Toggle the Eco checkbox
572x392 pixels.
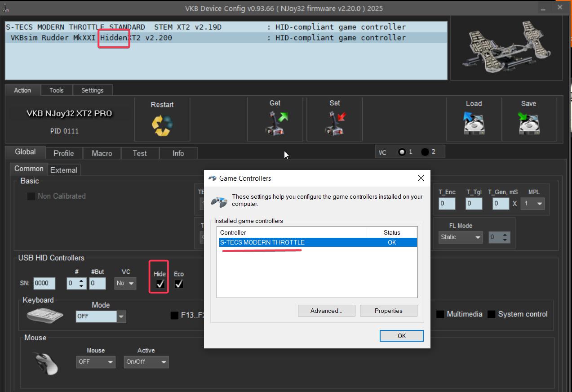coord(179,284)
